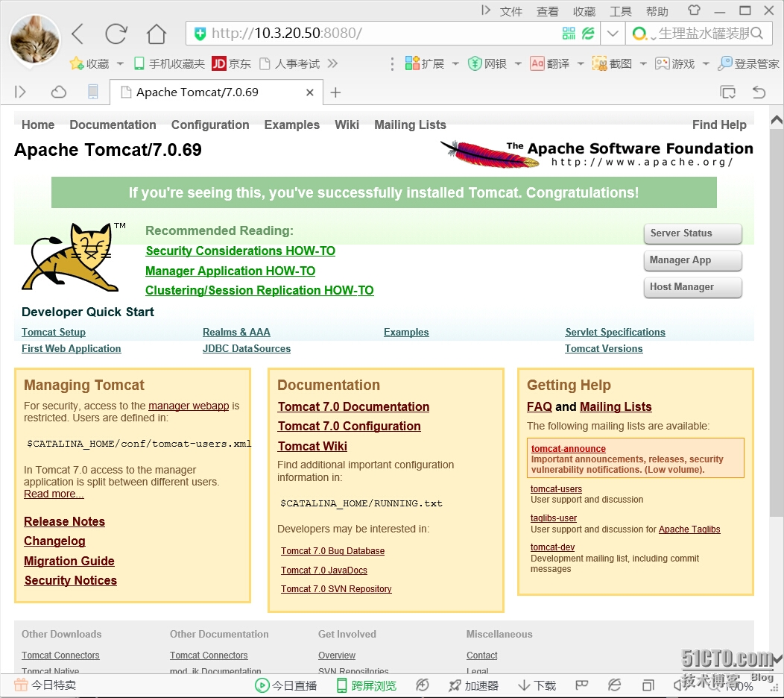Close the Apache Tomcat/7.0.69 tab
The height and width of the screenshot is (698, 784).
point(310,92)
